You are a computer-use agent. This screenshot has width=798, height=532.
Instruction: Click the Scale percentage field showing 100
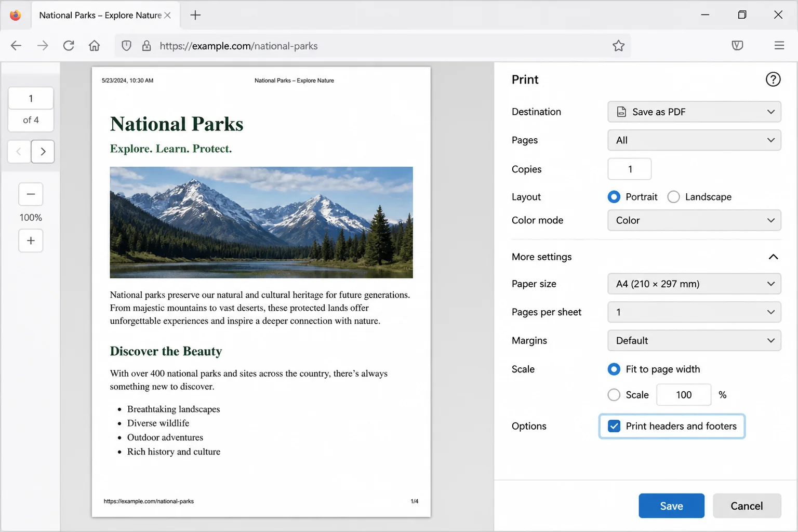pyautogui.click(x=684, y=395)
